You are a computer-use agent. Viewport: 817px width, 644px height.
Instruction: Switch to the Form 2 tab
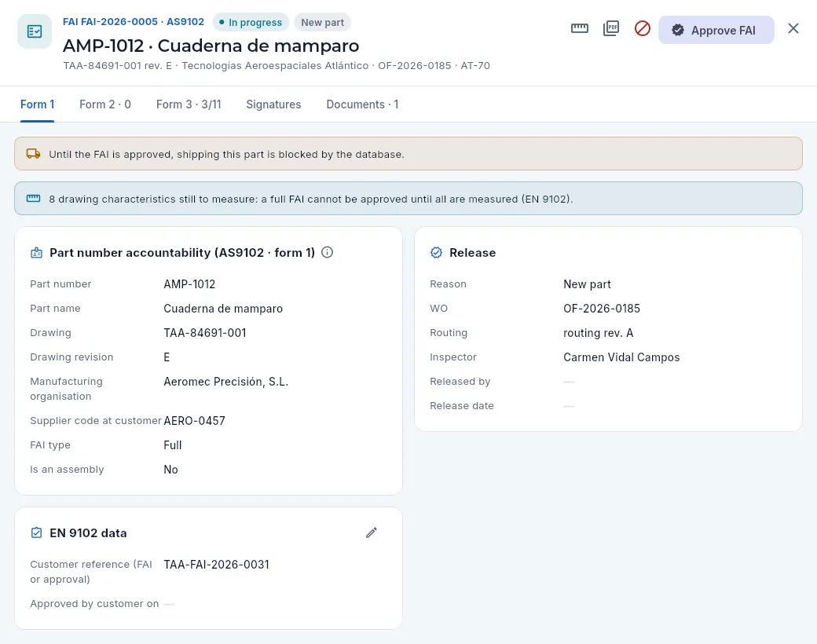point(105,104)
